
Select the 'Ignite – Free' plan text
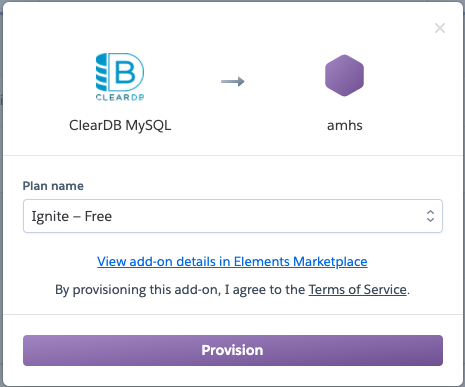pos(72,216)
